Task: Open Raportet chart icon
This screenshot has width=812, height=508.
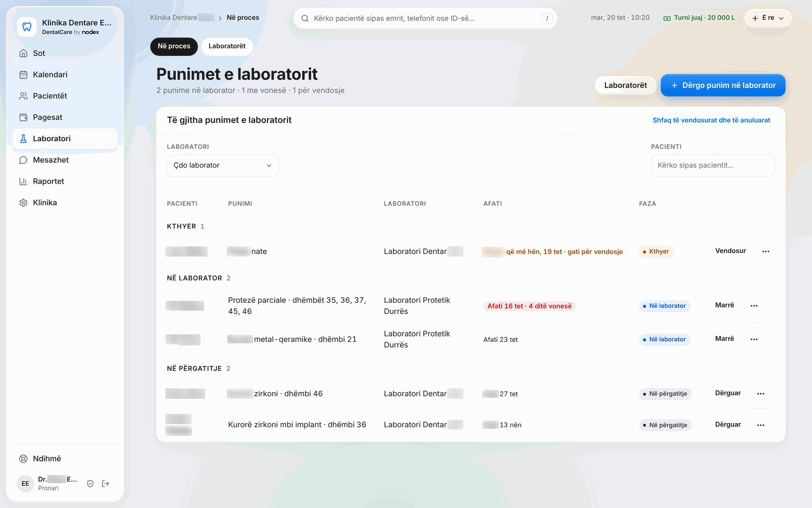Action: tap(23, 181)
